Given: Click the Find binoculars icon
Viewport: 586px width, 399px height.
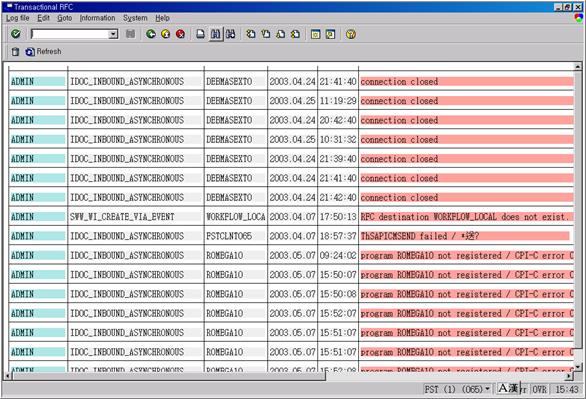Looking at the screenshot, I should pyautogui.click(x=216, y=34).
